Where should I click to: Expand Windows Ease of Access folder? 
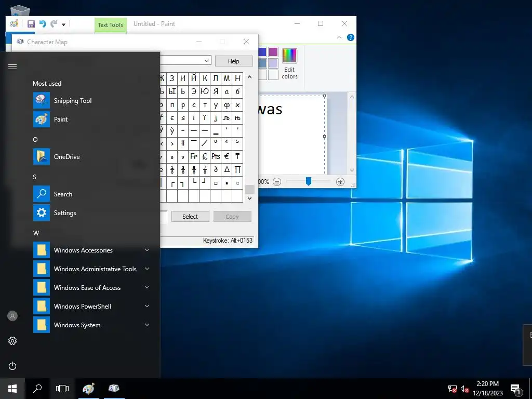coord(91,287)
